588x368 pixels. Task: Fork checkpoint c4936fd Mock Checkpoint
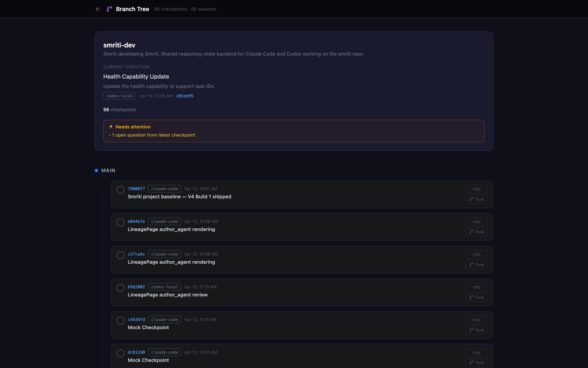click(477, 330)
